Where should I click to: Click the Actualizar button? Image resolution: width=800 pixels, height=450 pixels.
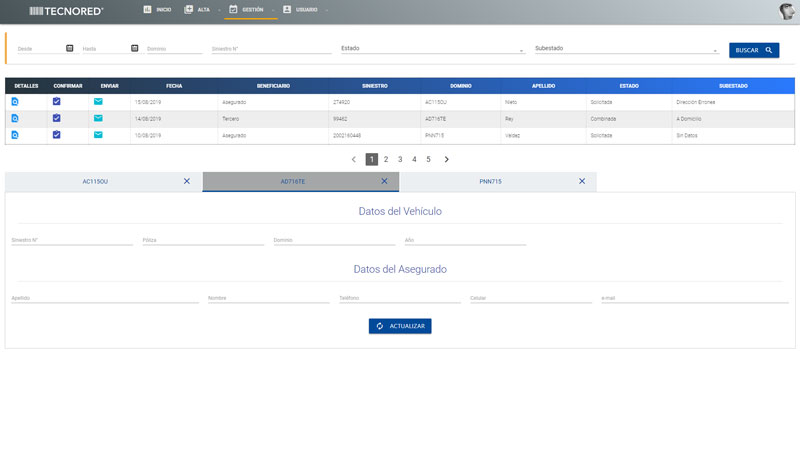click(x=400, y=326)
